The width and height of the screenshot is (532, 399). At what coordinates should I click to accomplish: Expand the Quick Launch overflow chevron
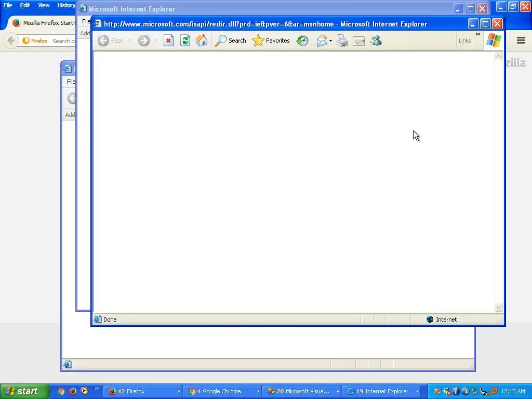[x=97, y=389]
